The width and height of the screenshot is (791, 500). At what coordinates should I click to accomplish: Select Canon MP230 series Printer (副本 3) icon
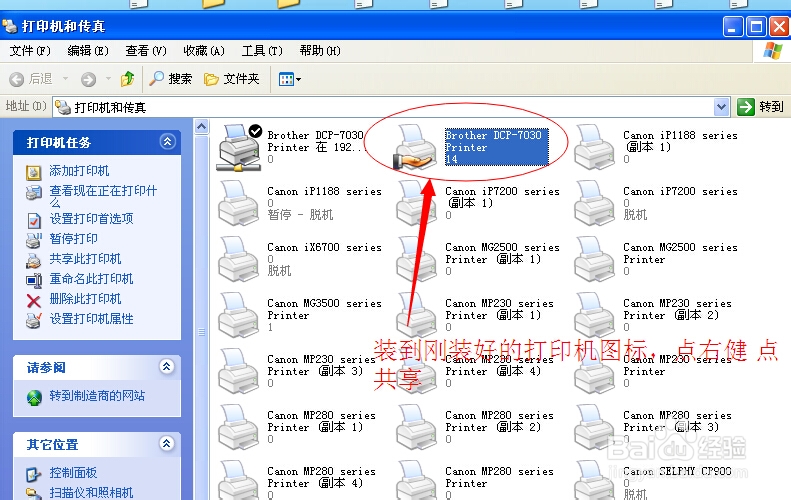(239, 371)
